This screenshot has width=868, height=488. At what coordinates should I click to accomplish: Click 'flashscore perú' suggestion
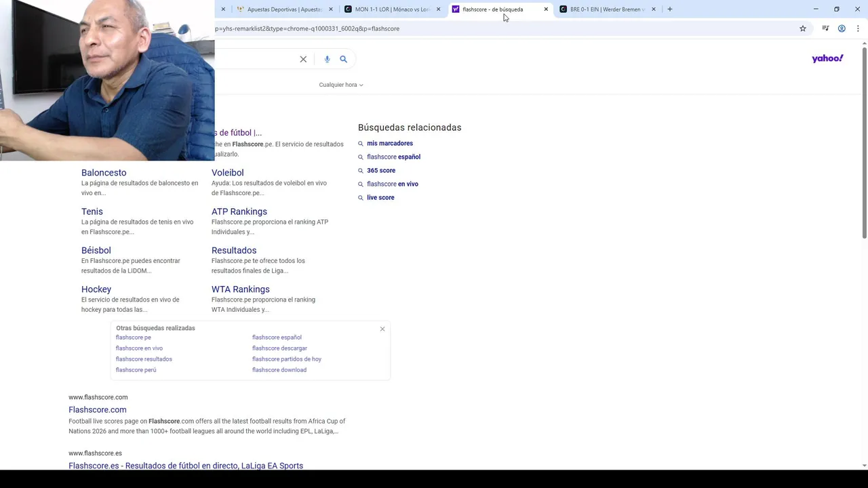tap(136, 370)
